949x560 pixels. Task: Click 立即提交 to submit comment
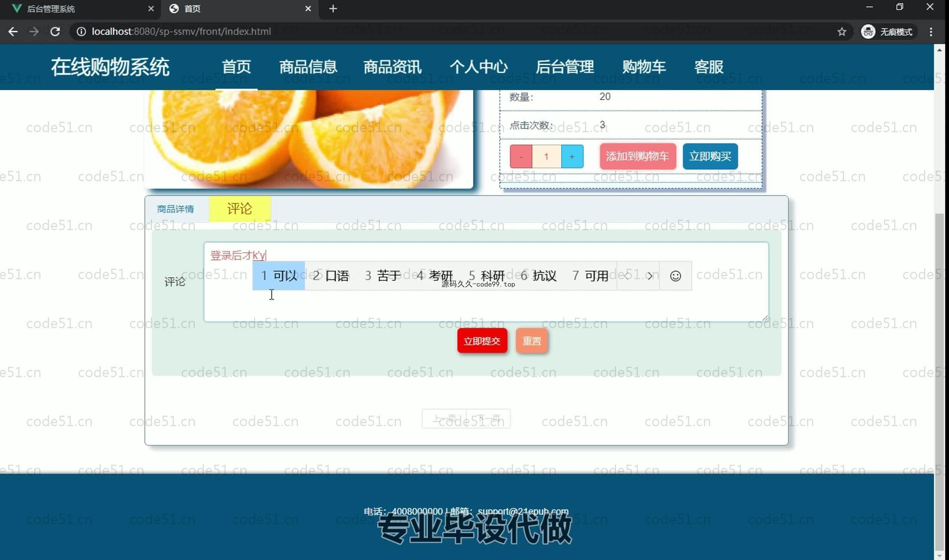pos(482,341)
